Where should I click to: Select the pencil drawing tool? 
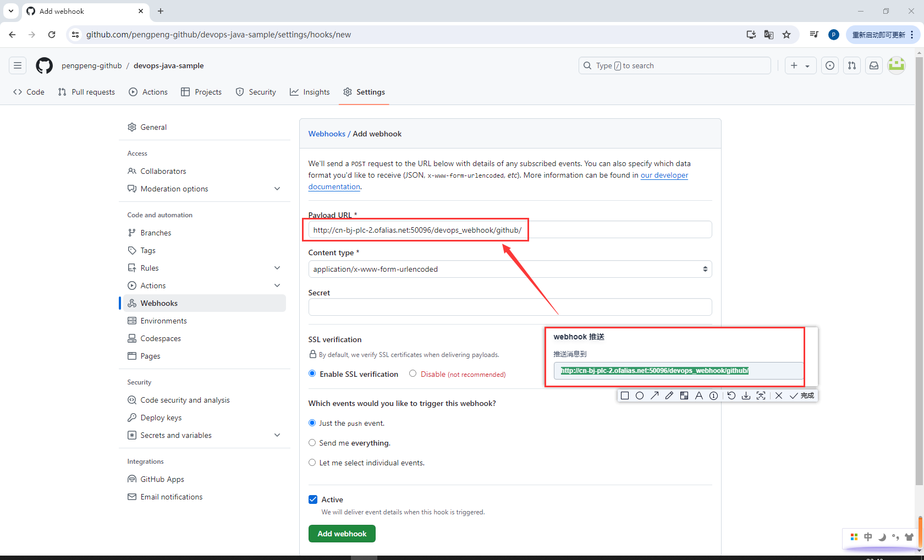pyautogui.click(x=669, y=396)
